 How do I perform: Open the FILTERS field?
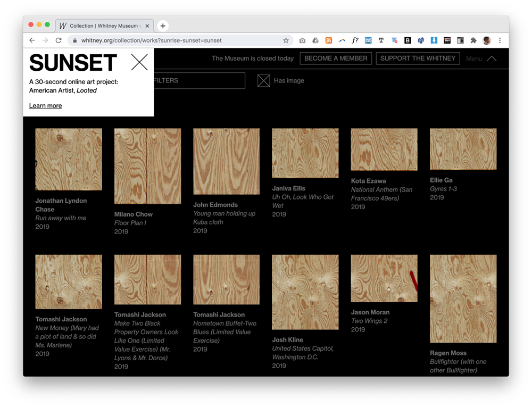tap(199, 81)
